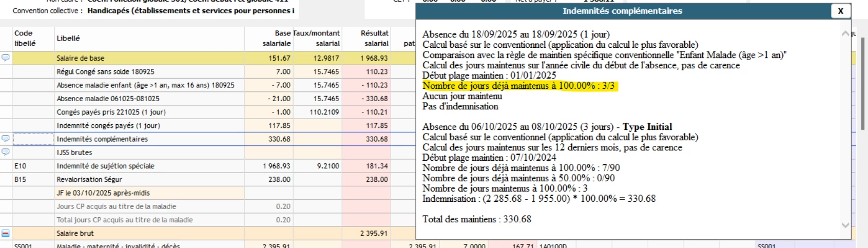Click the Indemnités complémentaires popup title bar
This screenshot has height=248, width=868.
coord(622,11)
